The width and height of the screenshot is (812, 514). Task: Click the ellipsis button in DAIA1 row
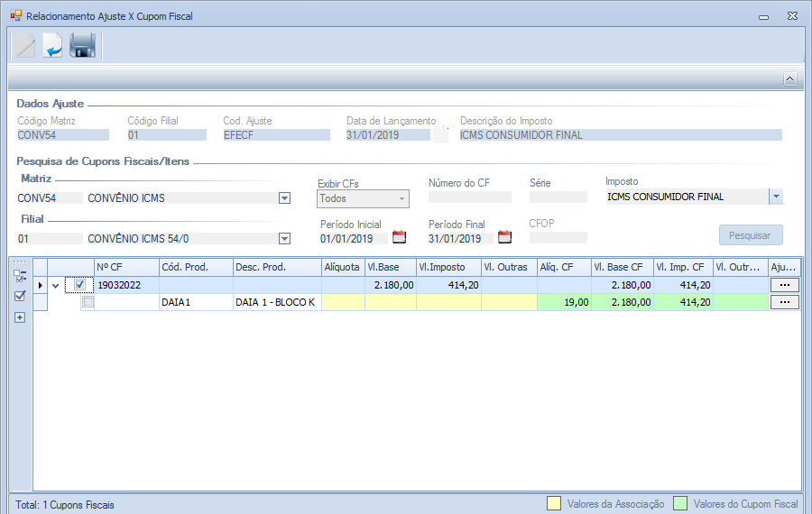pos(784,302)
